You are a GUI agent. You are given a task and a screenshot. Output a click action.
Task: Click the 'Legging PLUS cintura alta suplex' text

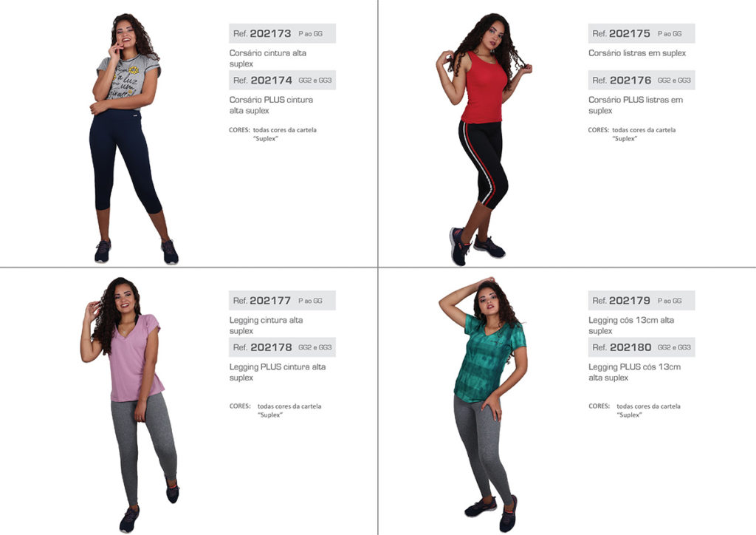[x=278, y=372]
